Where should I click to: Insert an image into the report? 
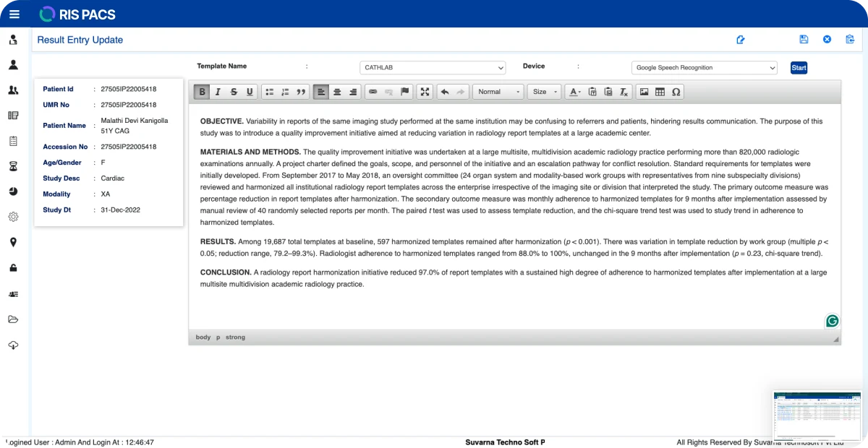pos(644,92)
